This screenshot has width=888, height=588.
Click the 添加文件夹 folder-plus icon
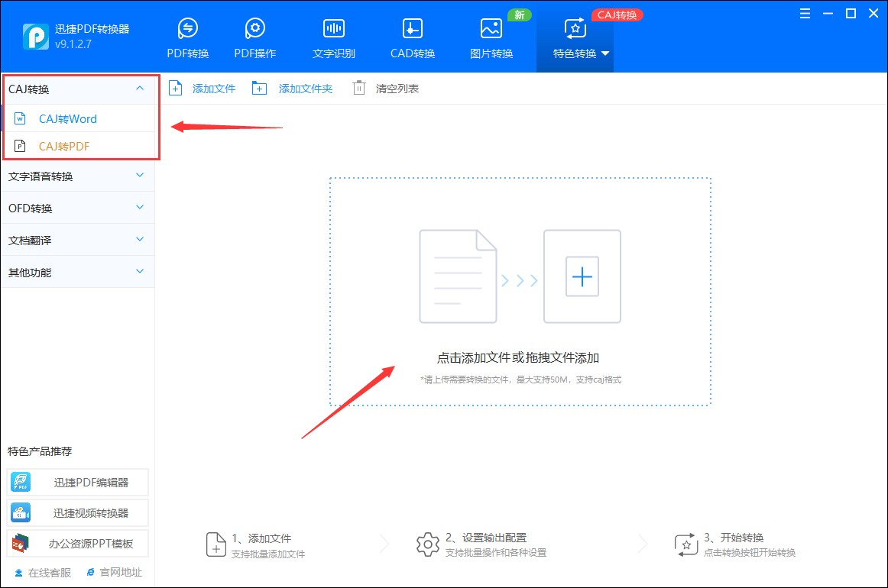pyautogui.click(x=259, y=89)
